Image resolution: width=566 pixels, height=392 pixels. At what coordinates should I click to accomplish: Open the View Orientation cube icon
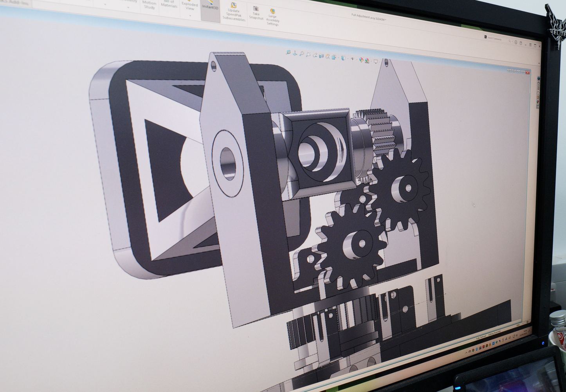(334, 58)
